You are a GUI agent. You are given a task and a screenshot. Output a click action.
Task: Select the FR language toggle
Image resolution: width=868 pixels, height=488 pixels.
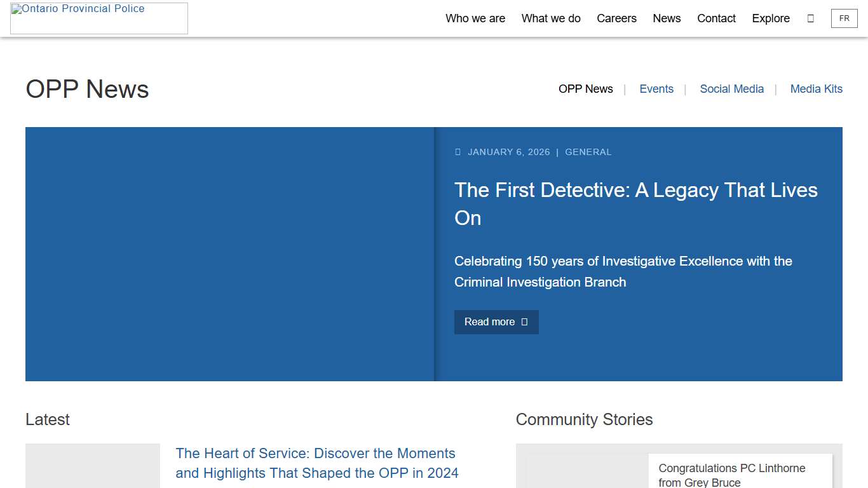click(844, 18)
